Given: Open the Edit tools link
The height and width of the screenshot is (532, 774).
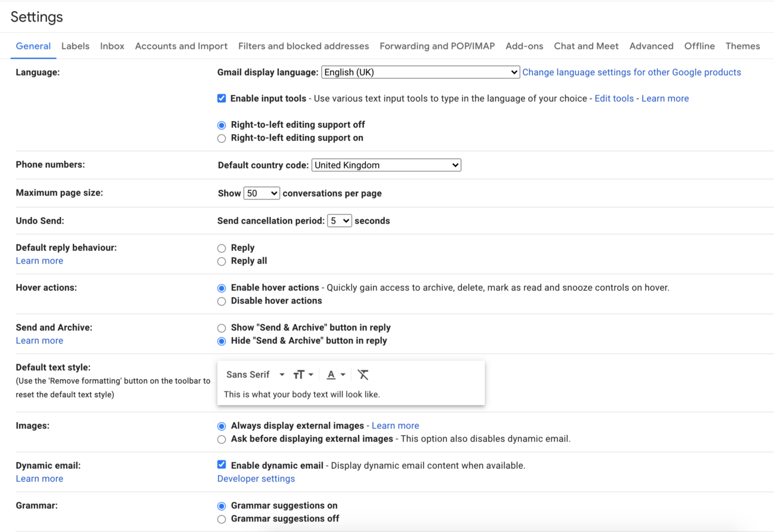Looking at the screenshot, I should (614, 98).
